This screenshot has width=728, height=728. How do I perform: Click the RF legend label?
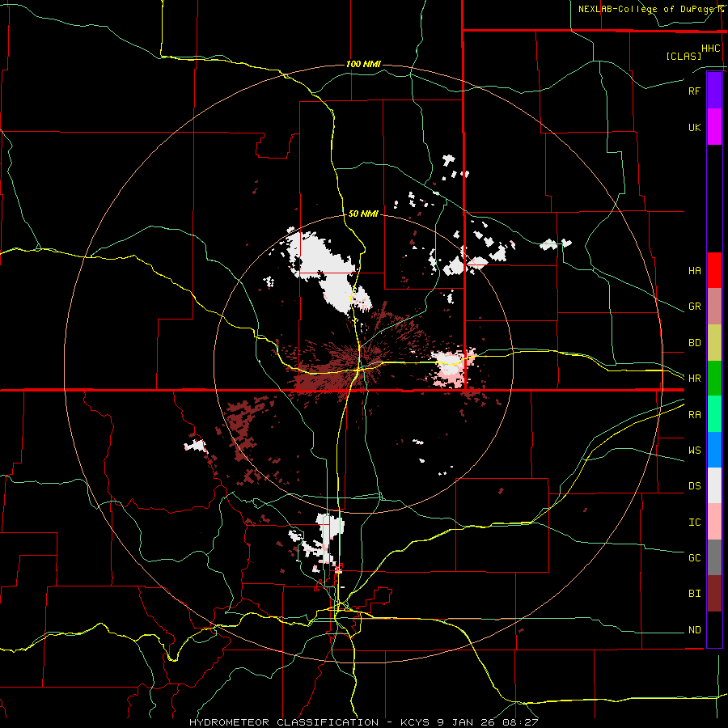(694, 91)
